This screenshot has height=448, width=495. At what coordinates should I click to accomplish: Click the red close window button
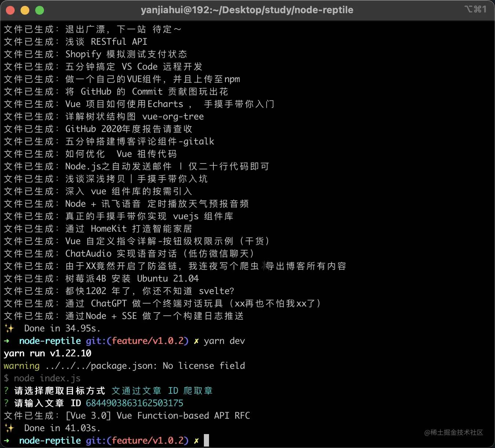point(10,10)
